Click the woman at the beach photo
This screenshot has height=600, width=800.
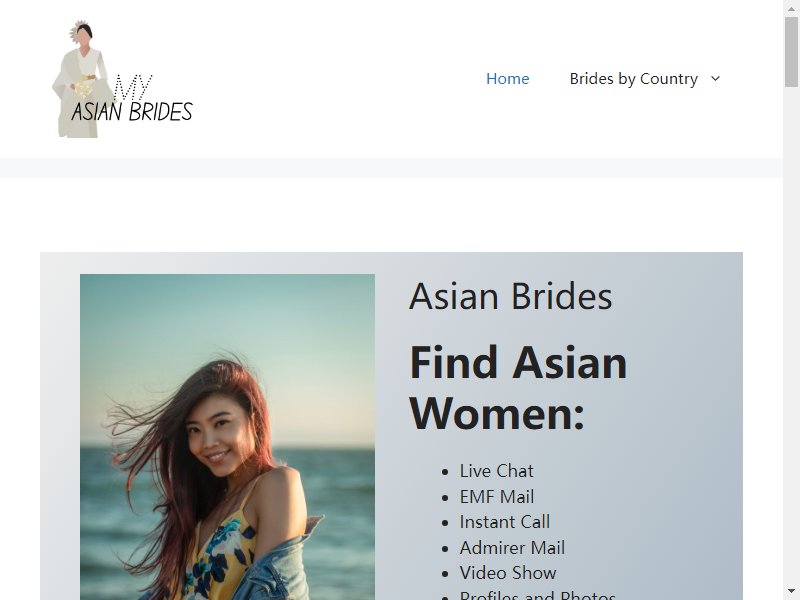(x=228, y=437)
